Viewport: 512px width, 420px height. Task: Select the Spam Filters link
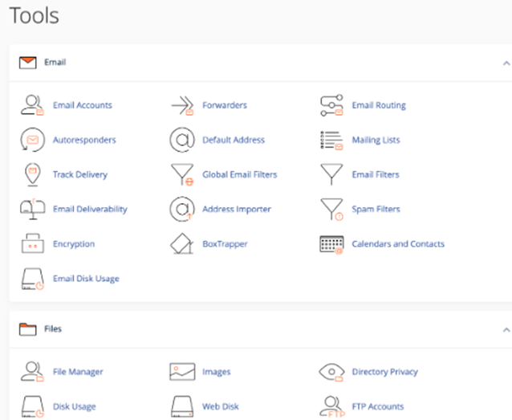[376, 209]
